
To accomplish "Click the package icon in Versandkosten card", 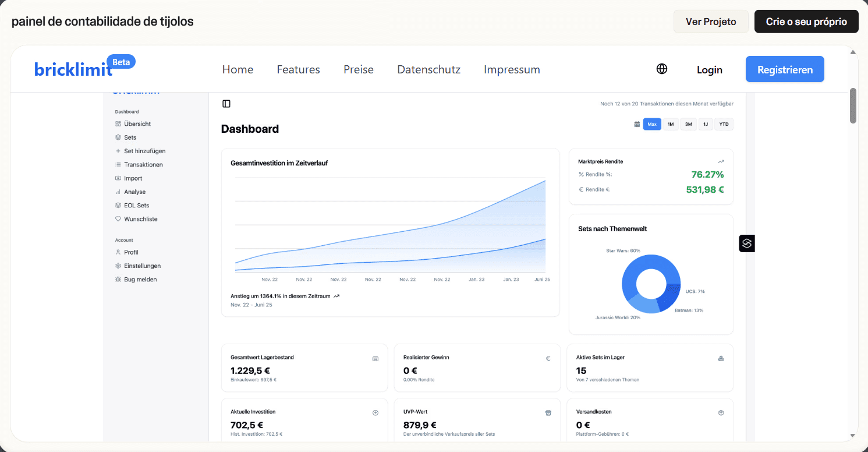I will [721, 412].
